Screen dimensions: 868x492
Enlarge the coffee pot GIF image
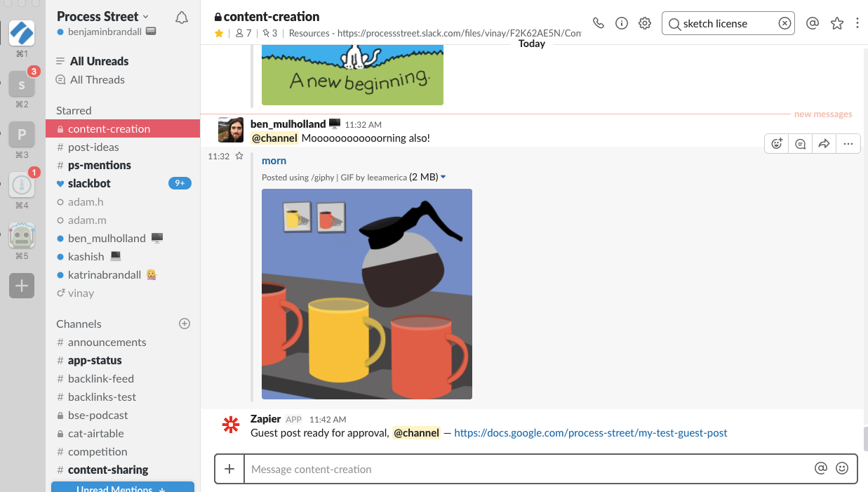click(x=366, y=294)
